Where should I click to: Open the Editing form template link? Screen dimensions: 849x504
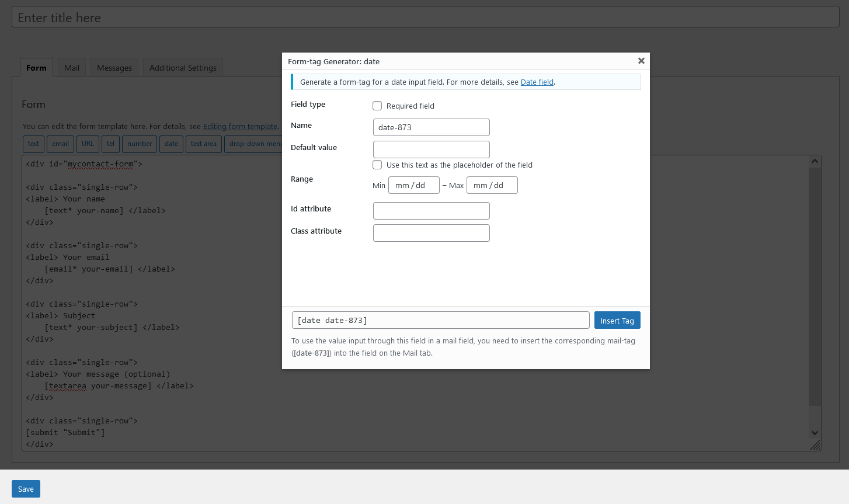(240, 126)
